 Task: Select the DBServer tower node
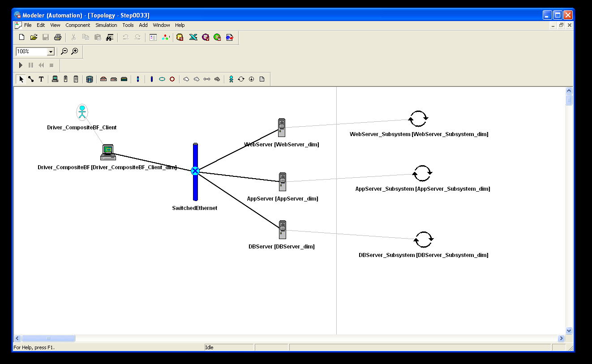click(282, 229)
